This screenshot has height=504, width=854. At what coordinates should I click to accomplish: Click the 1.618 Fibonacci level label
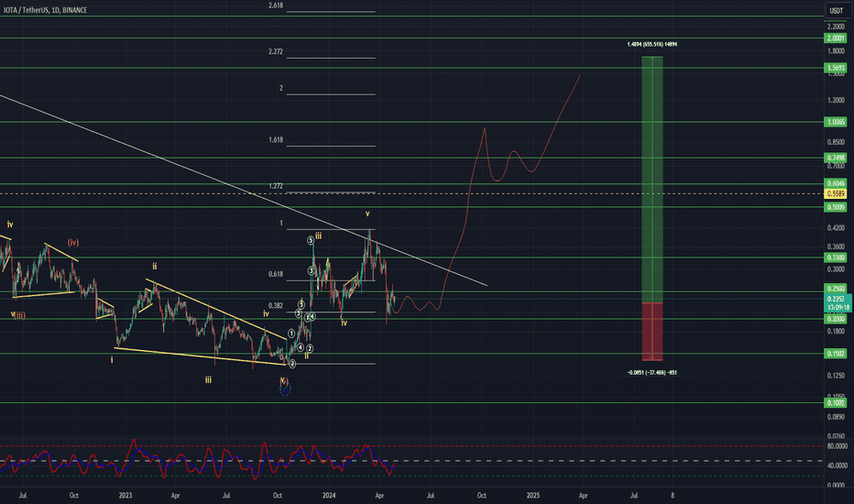[x=276, y=140]
